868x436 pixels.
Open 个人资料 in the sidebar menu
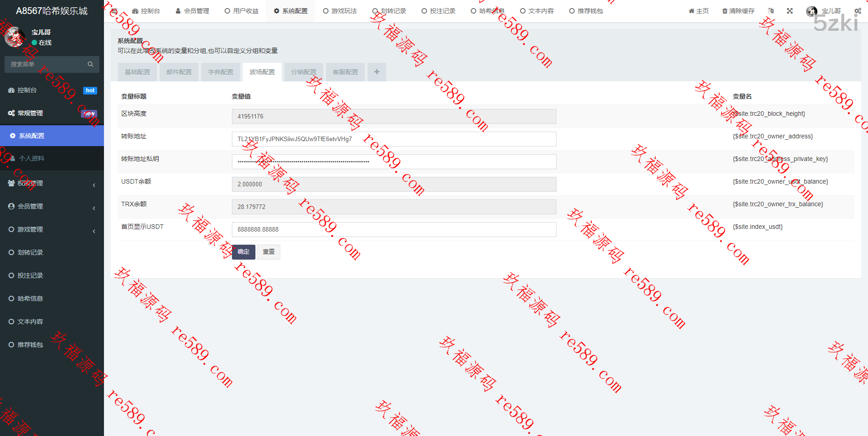pos(52,158)
